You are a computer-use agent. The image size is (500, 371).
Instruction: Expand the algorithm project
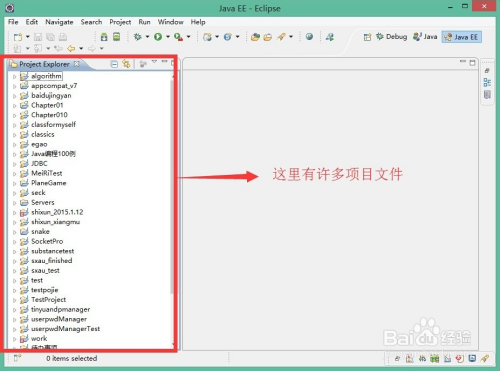[x=14, y=77]
